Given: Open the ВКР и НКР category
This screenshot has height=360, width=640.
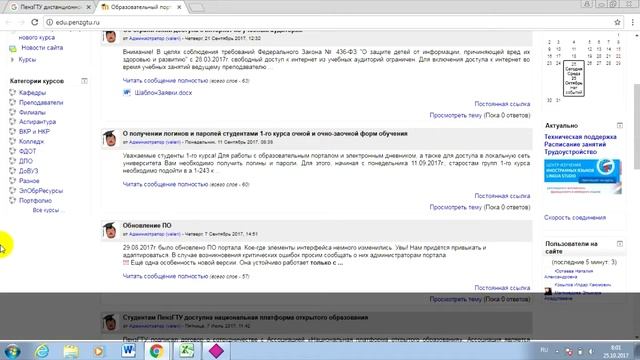Looking at the screenshot, I should pyautogui.click(x=34, y=131).
